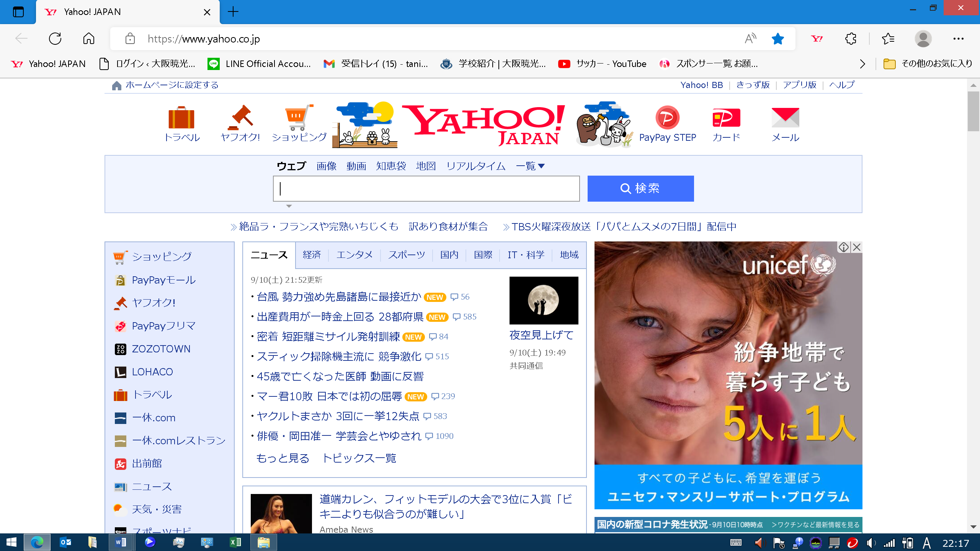Open the Windows Start menu
The image size is (980, 551).
pos(11,542)
